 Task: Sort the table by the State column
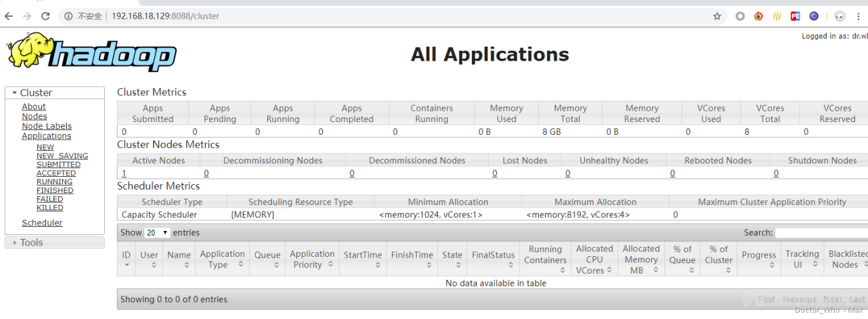(452, 260)
